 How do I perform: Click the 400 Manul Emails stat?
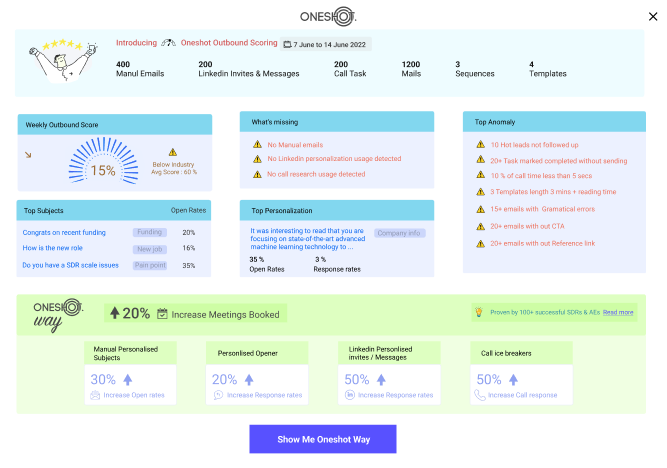click(140, 69)
